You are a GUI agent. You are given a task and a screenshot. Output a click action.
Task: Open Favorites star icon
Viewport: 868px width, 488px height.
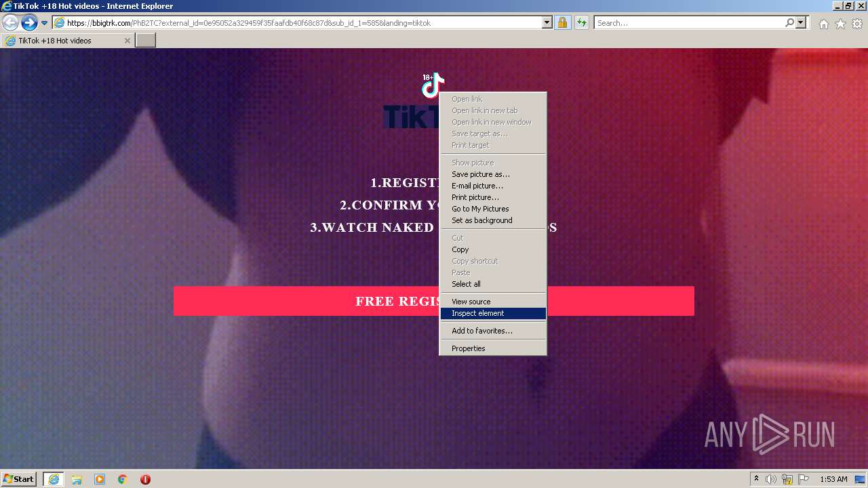pyautogui.click(x=840, y=24)
